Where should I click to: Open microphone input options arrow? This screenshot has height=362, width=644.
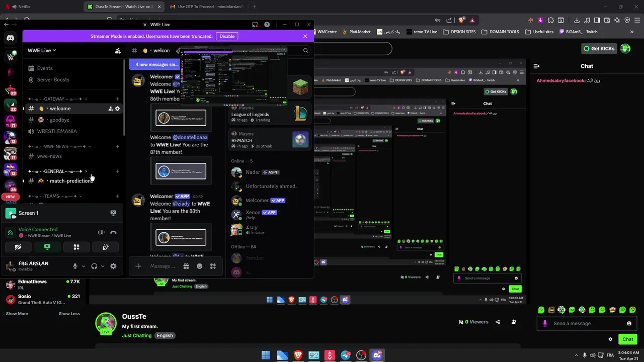pyautogui.click(x=83, y=266)
